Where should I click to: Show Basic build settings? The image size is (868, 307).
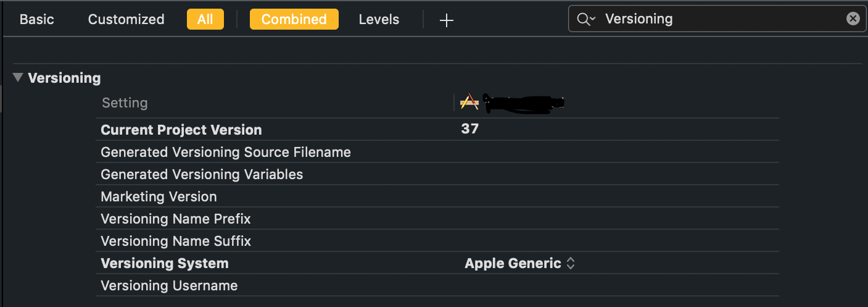click(x=37, y=19)
